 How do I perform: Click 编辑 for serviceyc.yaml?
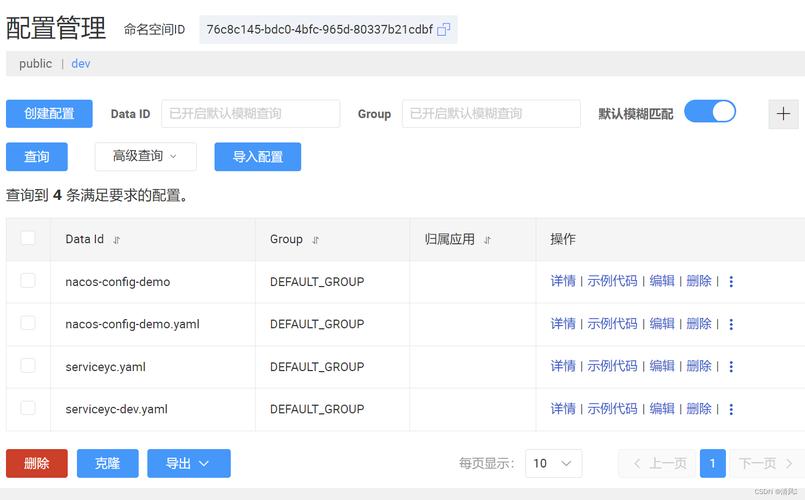click(662, 367)
